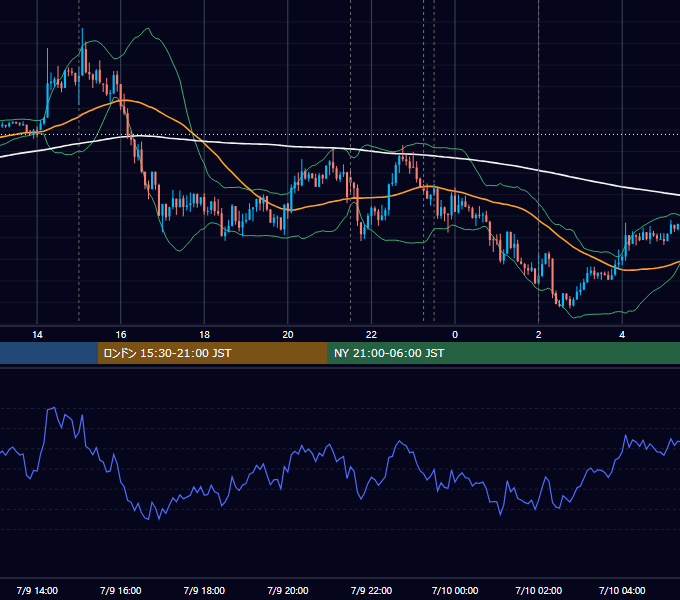The height and width of the screenshot is (600, 680).
Task: Click the 7/10 02:00 date label
Action: (x=539, y=590)
